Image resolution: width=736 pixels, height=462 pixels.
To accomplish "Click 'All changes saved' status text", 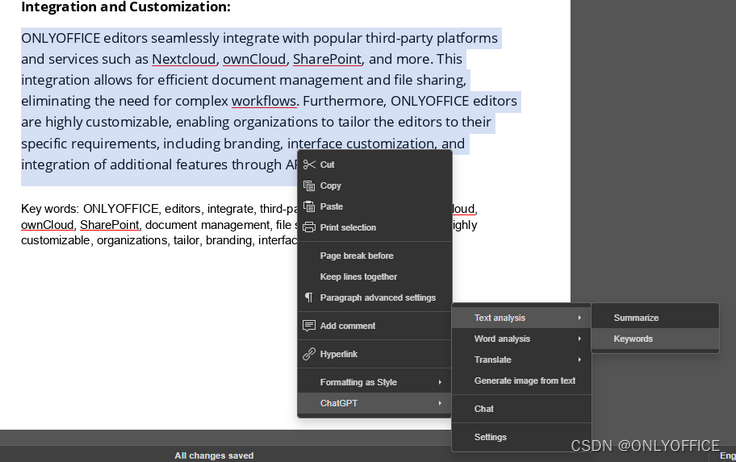I will tap(214, 455).
